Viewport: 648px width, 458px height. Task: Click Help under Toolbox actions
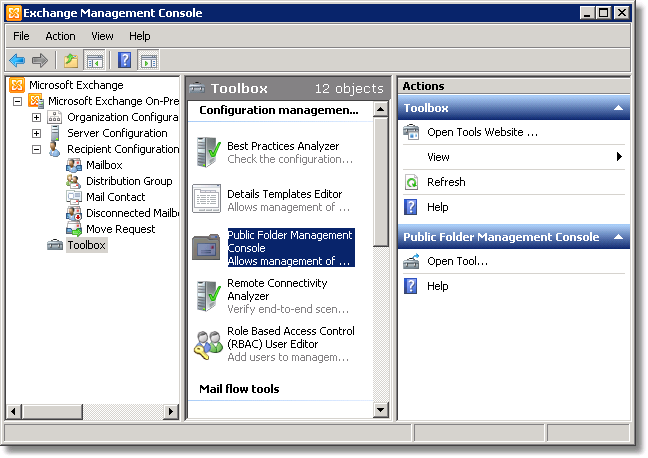(438, 207)
